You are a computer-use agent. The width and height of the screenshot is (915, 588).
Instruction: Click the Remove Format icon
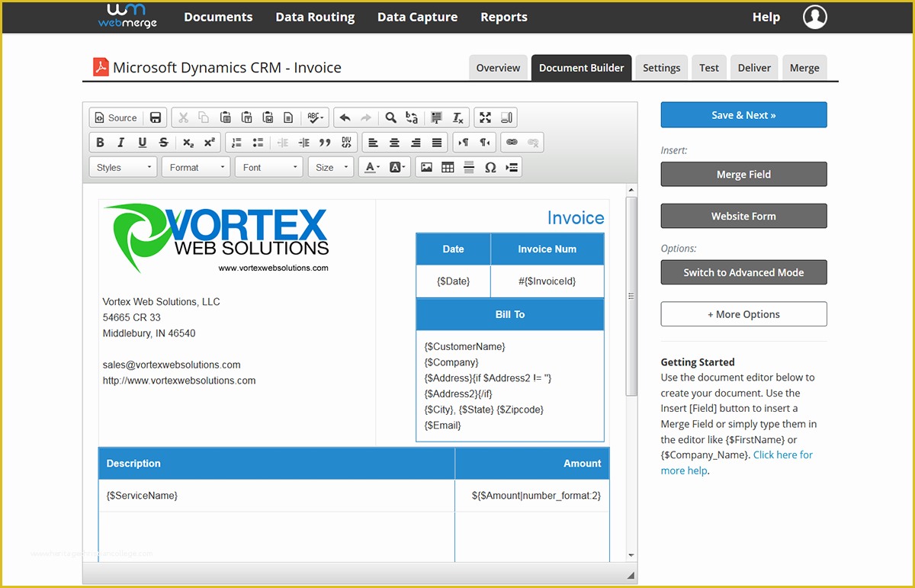457,117
